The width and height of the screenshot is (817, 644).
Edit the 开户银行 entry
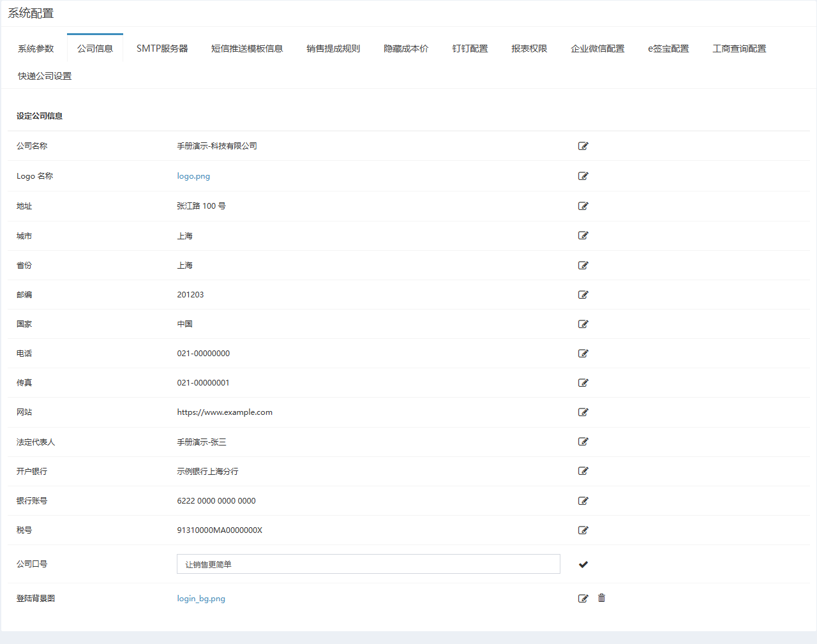(583, 471)
